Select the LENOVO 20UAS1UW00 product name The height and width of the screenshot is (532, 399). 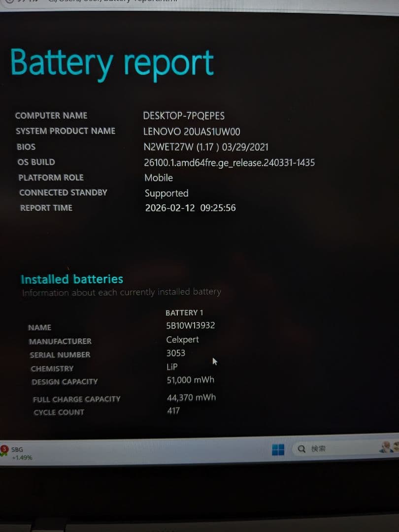pos(192,132)
